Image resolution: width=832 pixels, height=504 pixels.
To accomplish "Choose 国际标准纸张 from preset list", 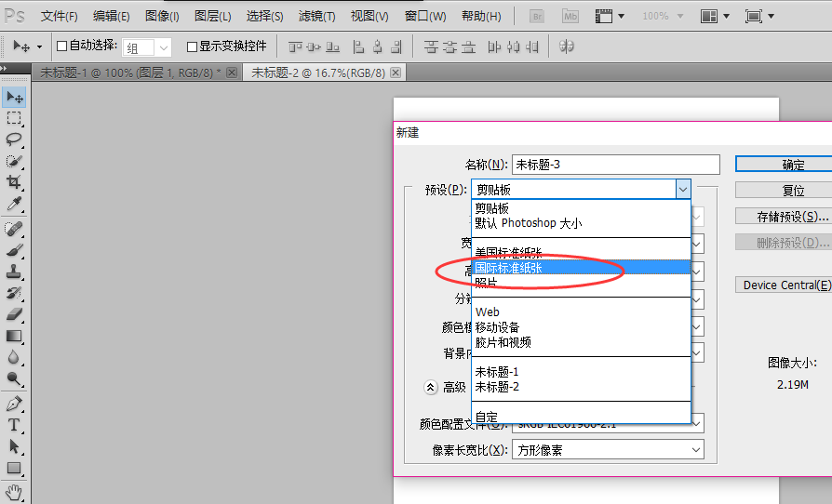I will click(x=581, y=268).
